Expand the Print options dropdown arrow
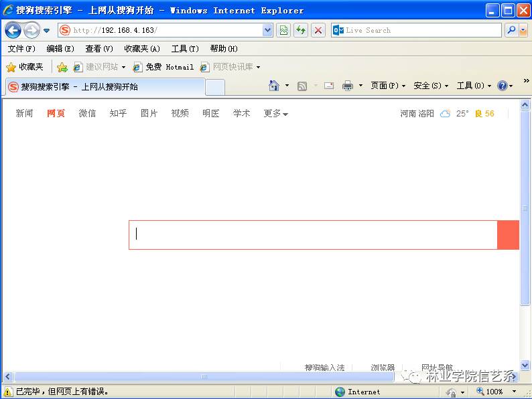Image resolution: width=532 pixels, height=399 pixels. (360, 86)
